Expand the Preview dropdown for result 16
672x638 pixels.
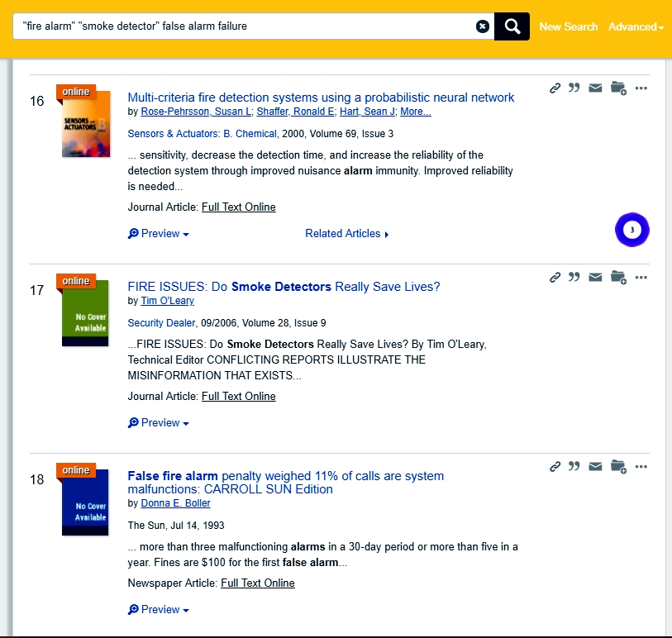pos(159,234)
